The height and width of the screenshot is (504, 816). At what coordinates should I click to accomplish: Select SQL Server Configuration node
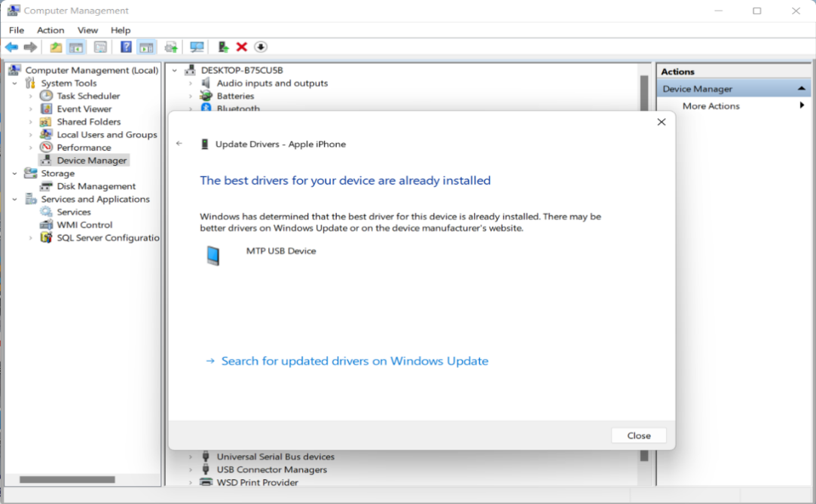[108, 238]
